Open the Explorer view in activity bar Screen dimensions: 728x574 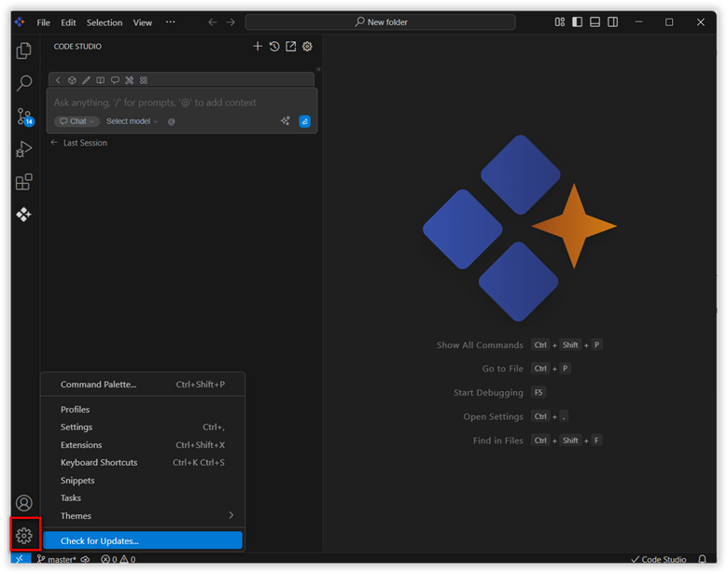(24, 51)
